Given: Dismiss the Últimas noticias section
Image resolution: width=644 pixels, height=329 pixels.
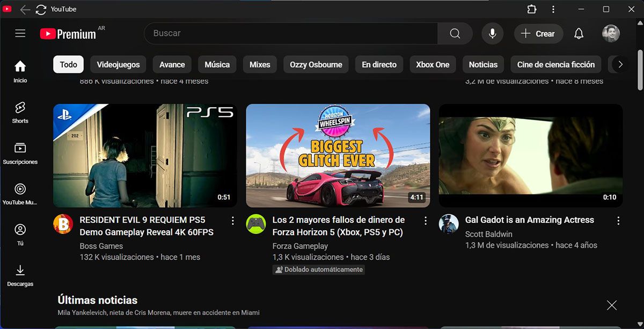Looking at the screenshot, I should (x=611, y=305).
